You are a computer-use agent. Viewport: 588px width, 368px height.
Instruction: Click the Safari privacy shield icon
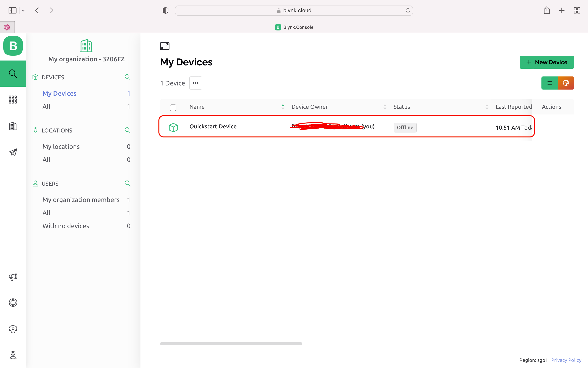[165, 10]
